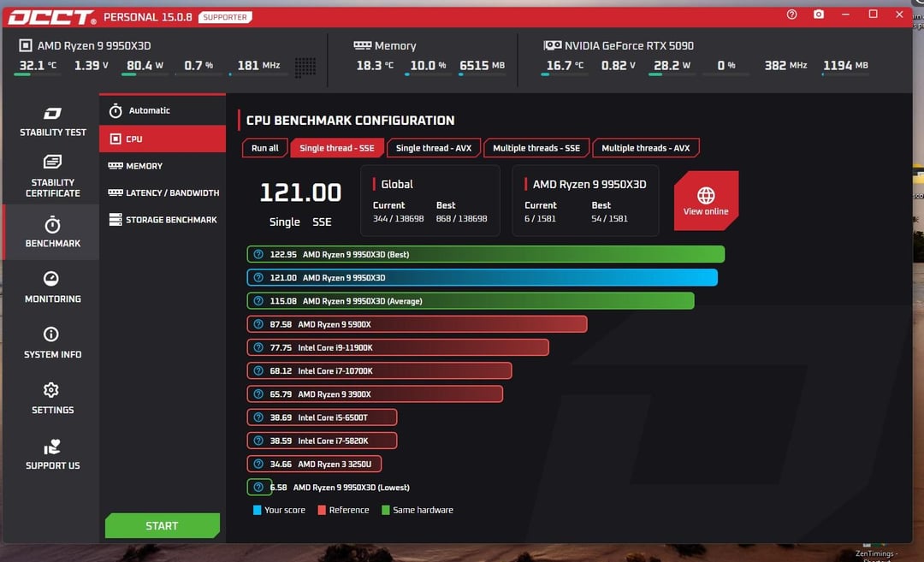
Task: Click the help question mark in title bar
Action: pos(791,15)
